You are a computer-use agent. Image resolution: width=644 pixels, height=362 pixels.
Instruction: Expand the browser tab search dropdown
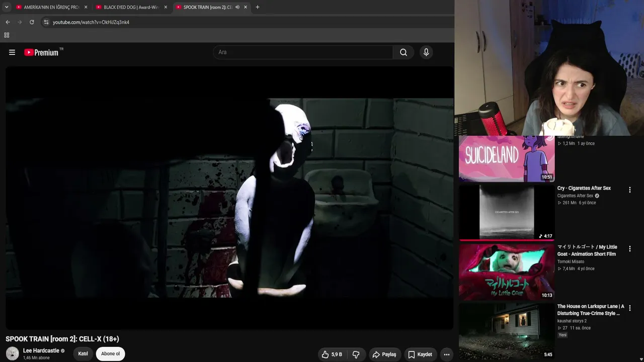(x=7, y=7)
